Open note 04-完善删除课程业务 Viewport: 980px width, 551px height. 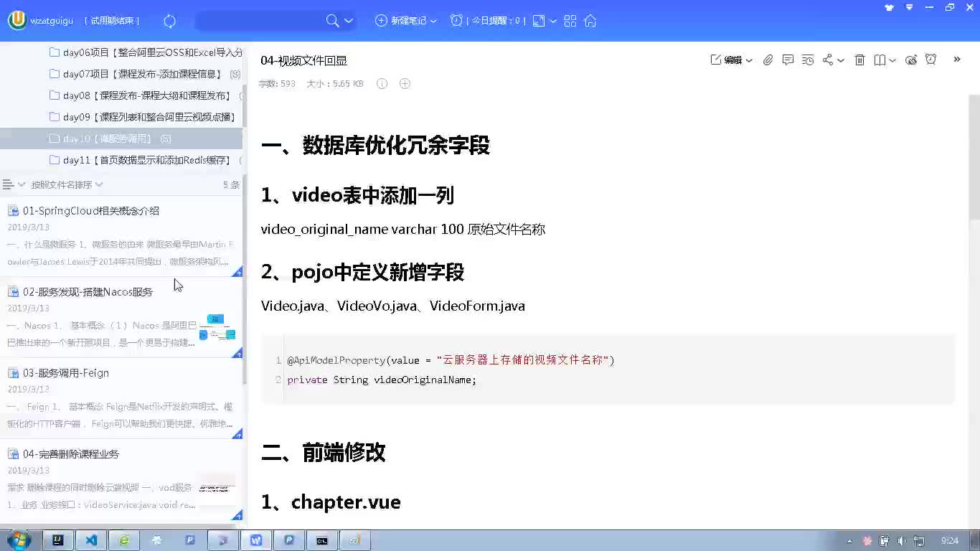coord(70,454)
